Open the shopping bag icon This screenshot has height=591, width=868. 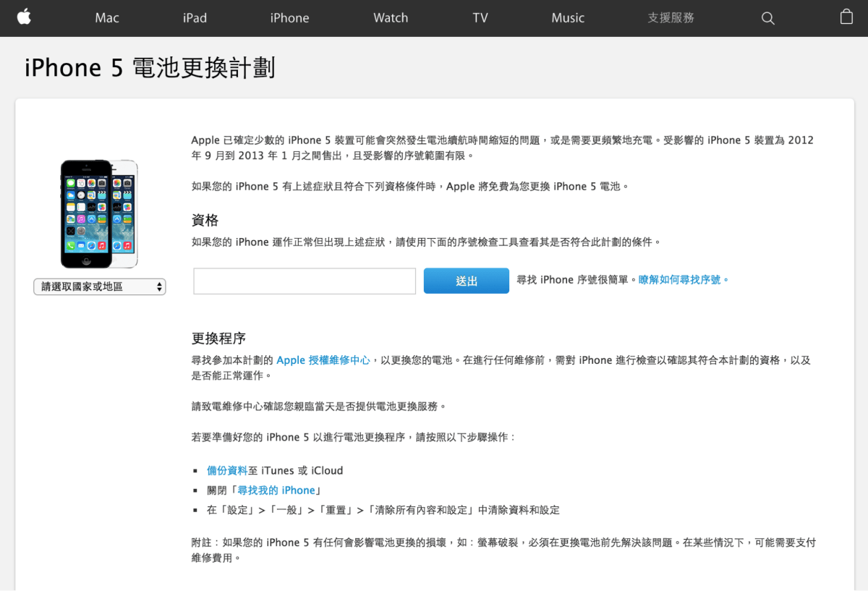tap(846, 17)
